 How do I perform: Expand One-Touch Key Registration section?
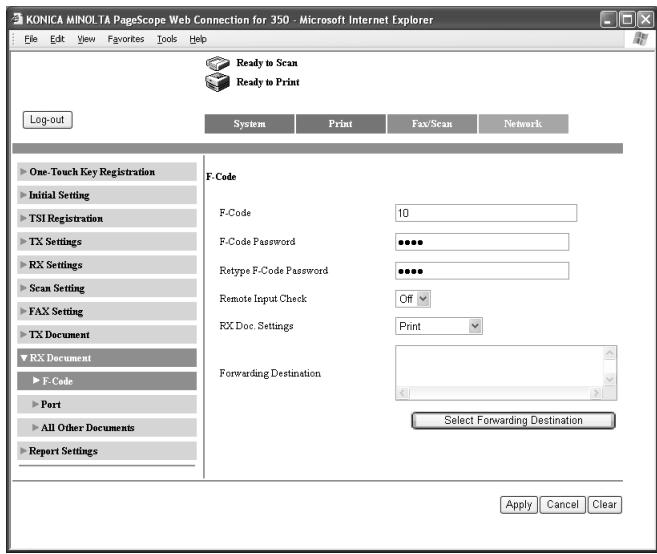[107, 172]
